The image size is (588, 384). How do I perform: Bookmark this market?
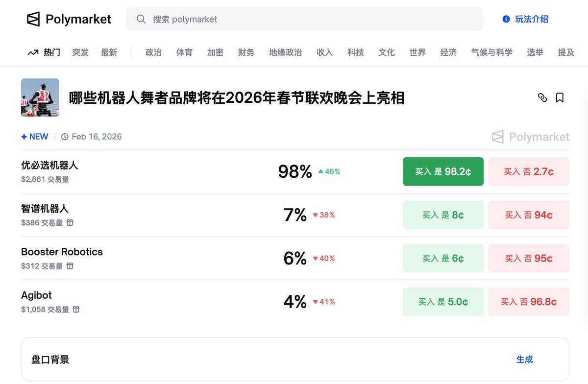pyautogui.click(x=560, y=97)
